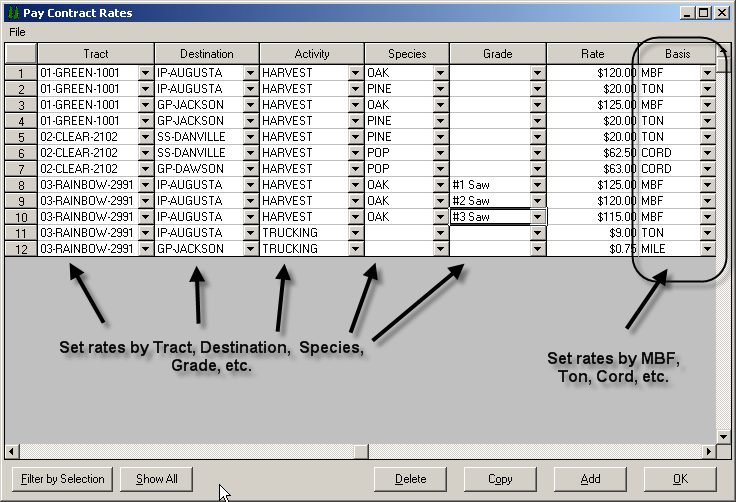Image resolution: width=736 pixels, height=502 pixels.
Task: Click the Show All button
Action: pos(156,479)
